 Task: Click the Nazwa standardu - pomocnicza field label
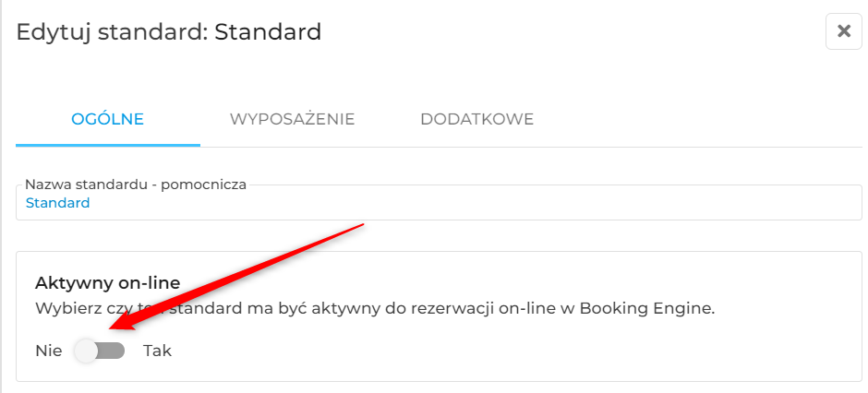[x=136, y=185]
